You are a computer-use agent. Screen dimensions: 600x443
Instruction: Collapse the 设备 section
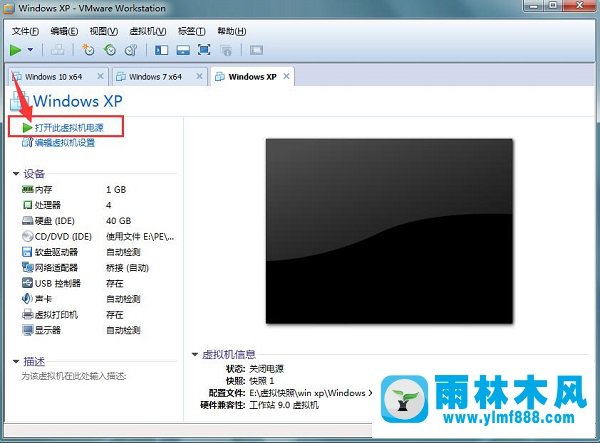(16, 174)
